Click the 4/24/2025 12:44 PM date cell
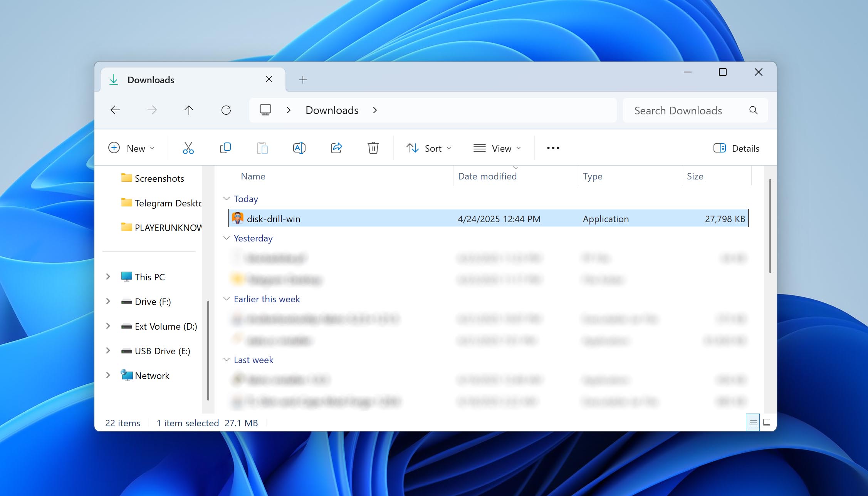The image size is (868, 496). tap(499, 219)
